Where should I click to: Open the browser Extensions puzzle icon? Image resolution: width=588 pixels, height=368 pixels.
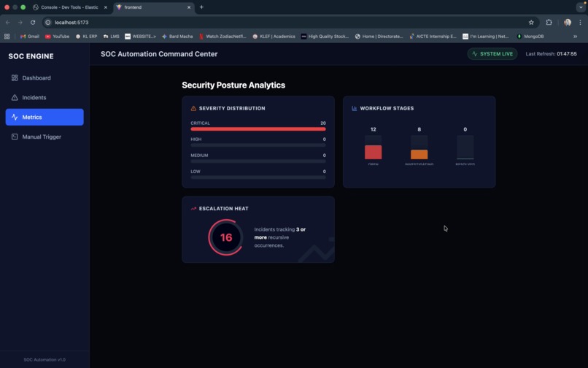[549, 23]
